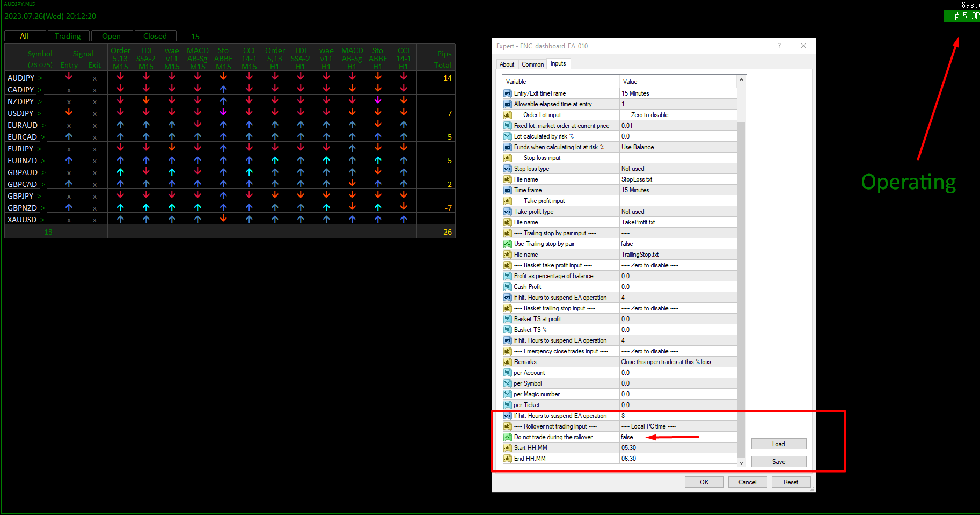The width and height of the screenshot is (980, 515).
Task: Save the current inputs preset
Action: tap(779, 462)
